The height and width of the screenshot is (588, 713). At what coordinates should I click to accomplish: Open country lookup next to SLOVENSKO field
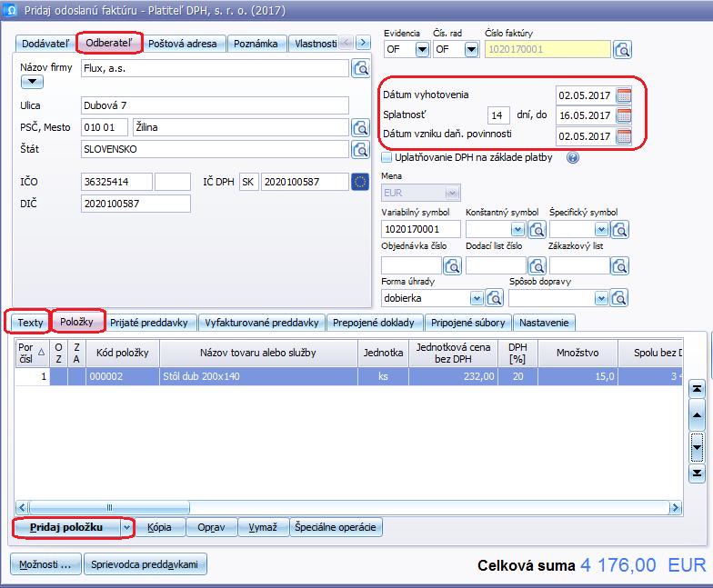click(360, 149)
